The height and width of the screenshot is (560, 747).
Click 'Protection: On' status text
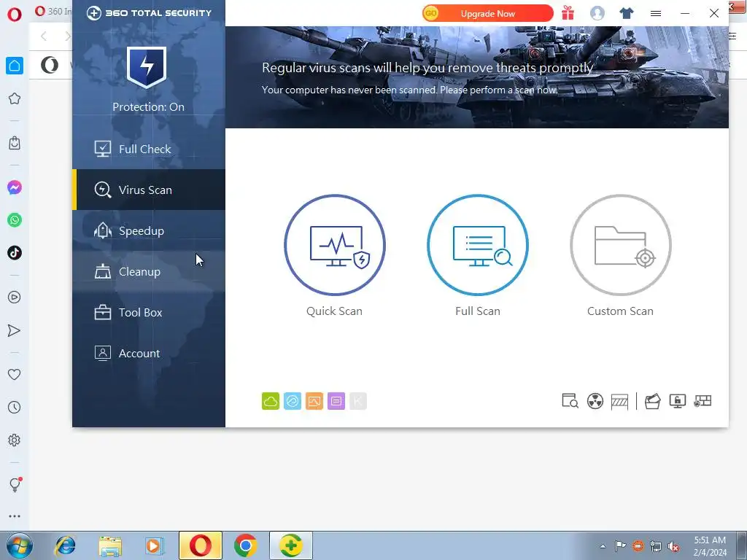148,107
